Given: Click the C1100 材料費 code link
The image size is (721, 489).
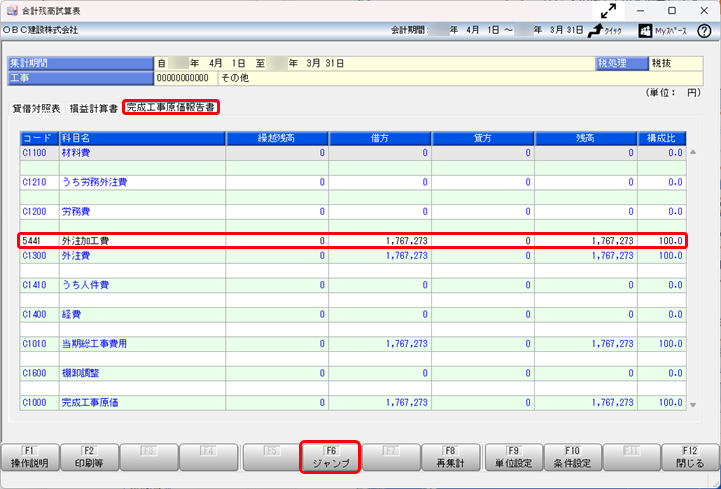Looking at the screenshot, I should tap(33, 153).
